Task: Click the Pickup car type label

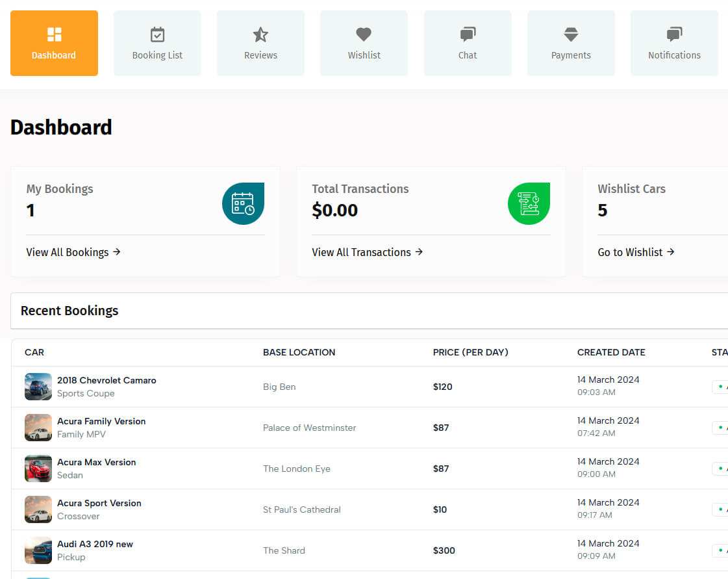Action: click(x=71, y=557)
